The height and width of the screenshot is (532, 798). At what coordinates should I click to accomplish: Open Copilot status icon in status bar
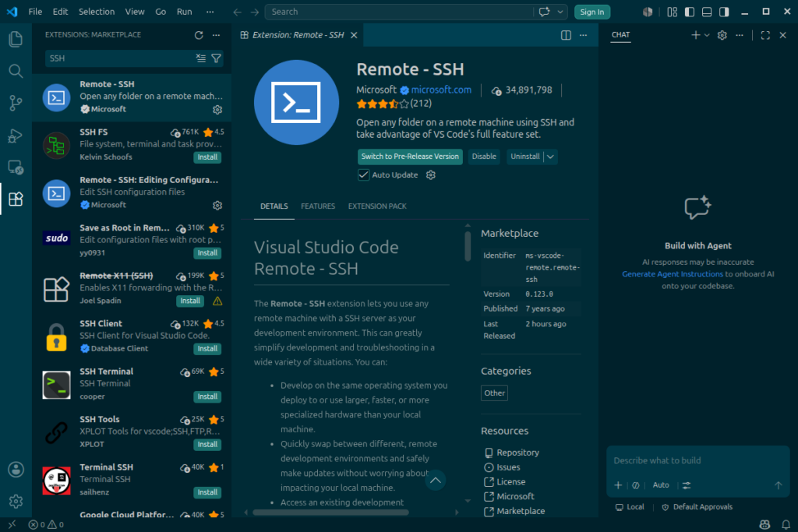point(764,524)
